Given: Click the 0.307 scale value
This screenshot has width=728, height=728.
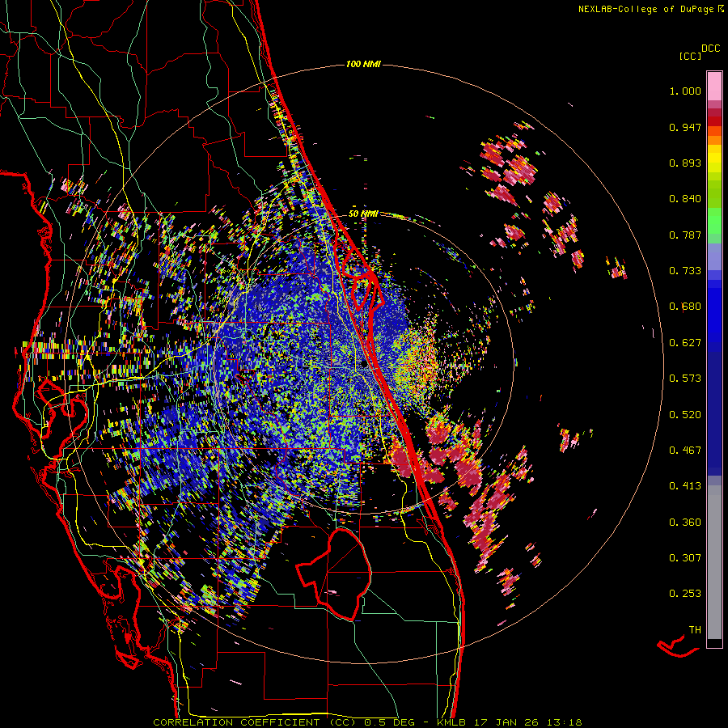Looking at the screenshot, I should click(x=685, y=558).
